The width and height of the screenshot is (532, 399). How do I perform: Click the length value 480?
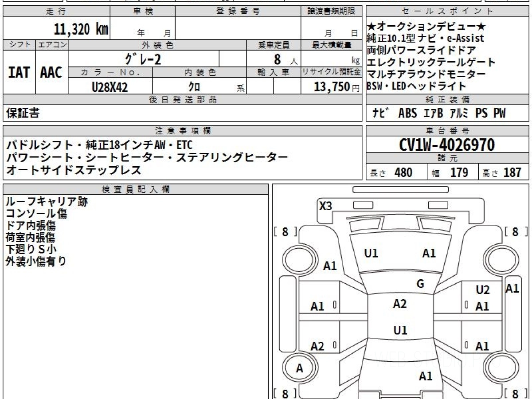[x=403, y=172]
